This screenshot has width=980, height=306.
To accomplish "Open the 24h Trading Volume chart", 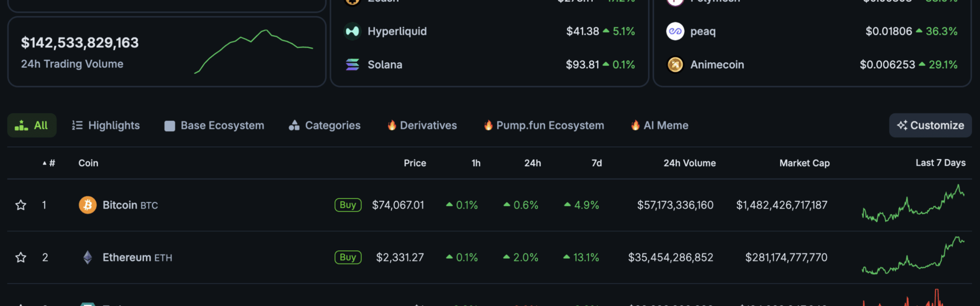I will pyautogui.click(x=254, y=51).
